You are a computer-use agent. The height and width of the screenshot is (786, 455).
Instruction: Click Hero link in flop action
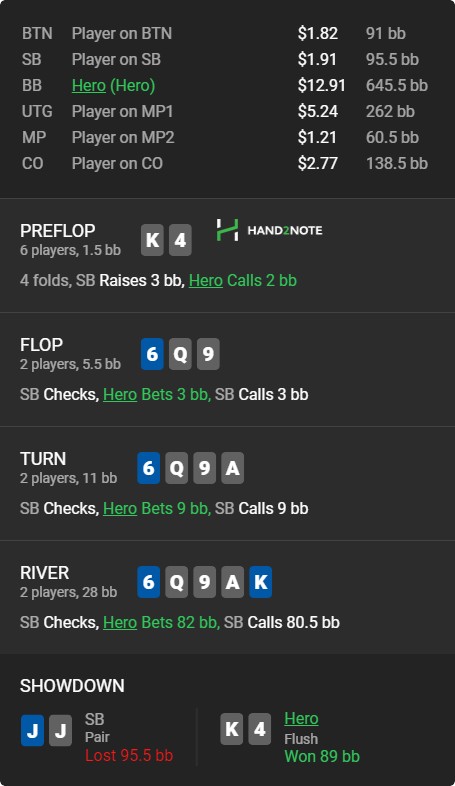tap(120, 394)
